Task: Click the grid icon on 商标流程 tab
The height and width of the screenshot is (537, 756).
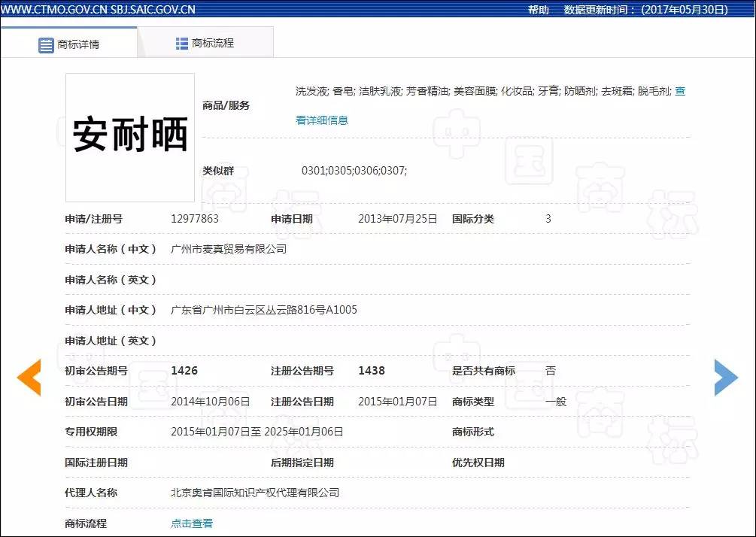Action: click(x=181, y=42)
